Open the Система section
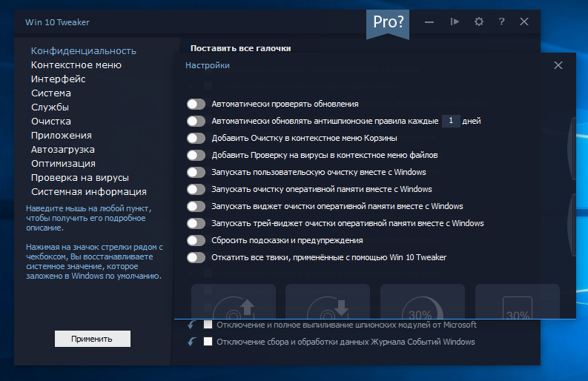The height and width of the screenshot is (381, 588). (x=51, y=93)
